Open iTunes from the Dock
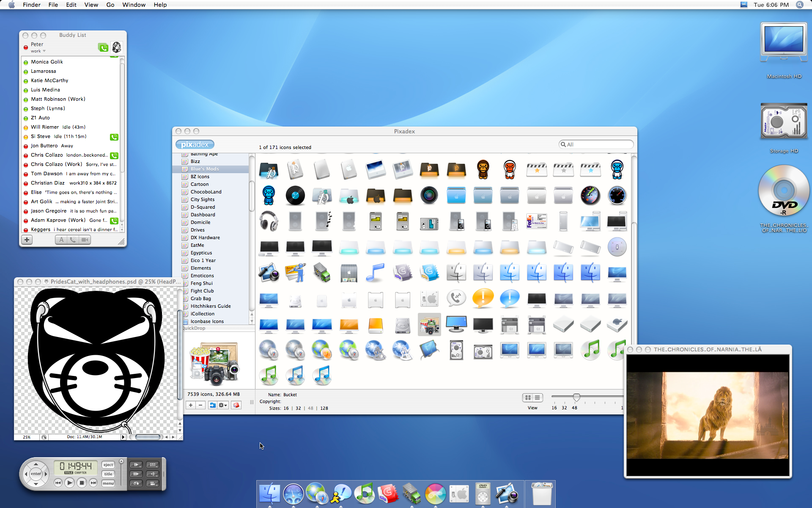This screenshot has height=508, width=812. (x=364, y=494)
